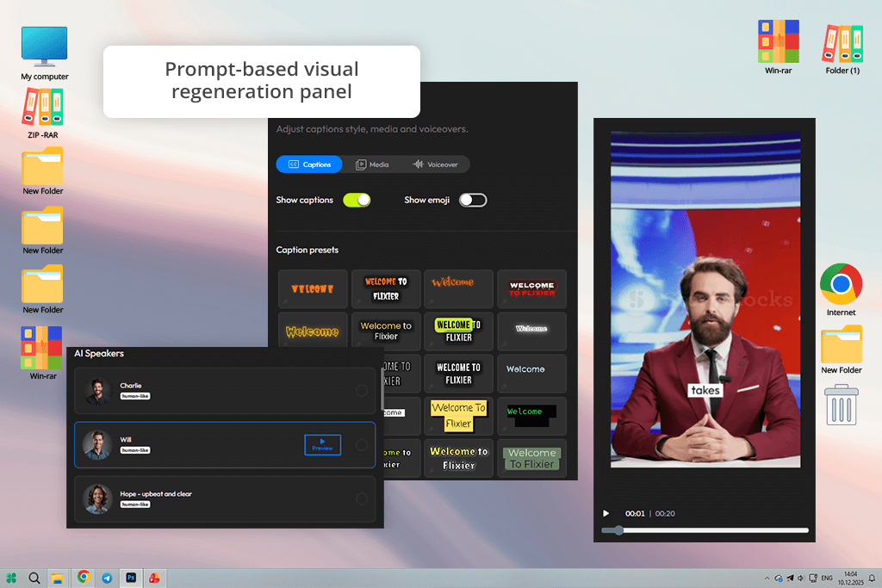The width and height of the screenshot is (882, 588).
Task: Open the Folder (1) desktop icon
Action: [x=842, y=49]
